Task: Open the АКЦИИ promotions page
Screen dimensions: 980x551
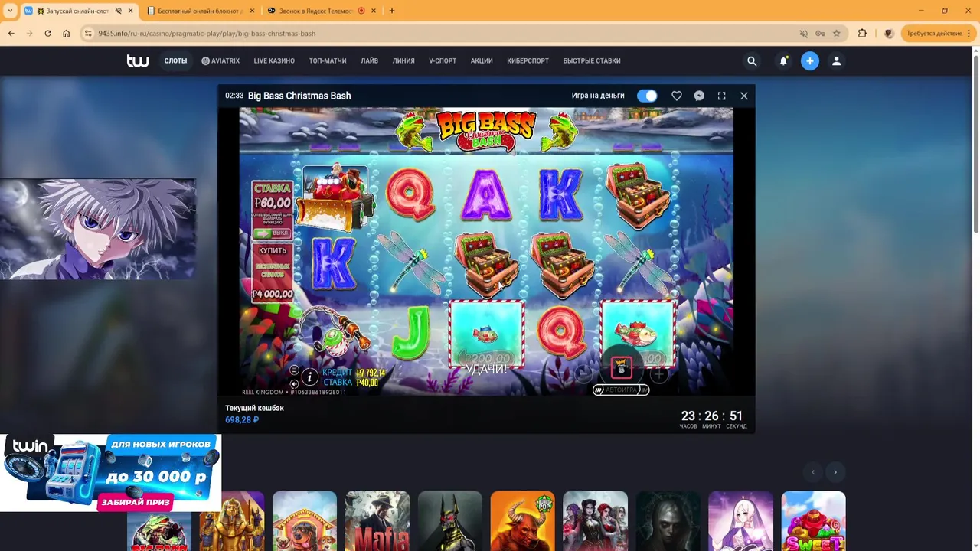Action: tap(482, 61)
